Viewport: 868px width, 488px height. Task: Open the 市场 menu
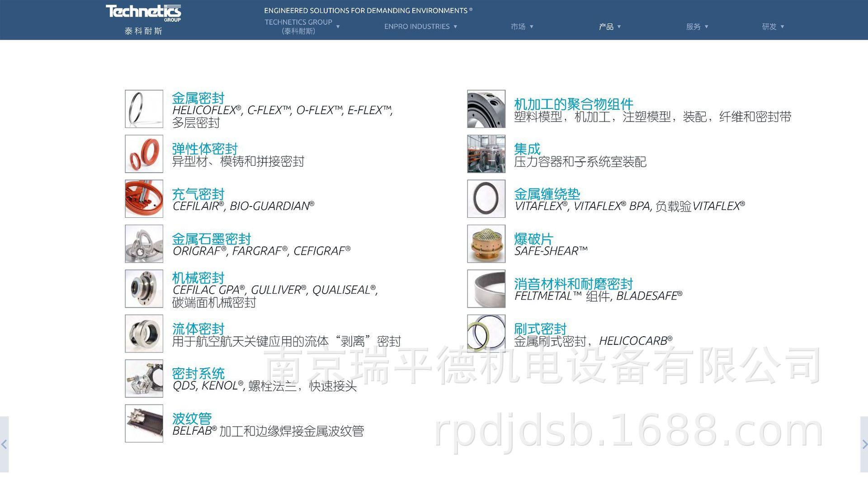pos(518,27)
